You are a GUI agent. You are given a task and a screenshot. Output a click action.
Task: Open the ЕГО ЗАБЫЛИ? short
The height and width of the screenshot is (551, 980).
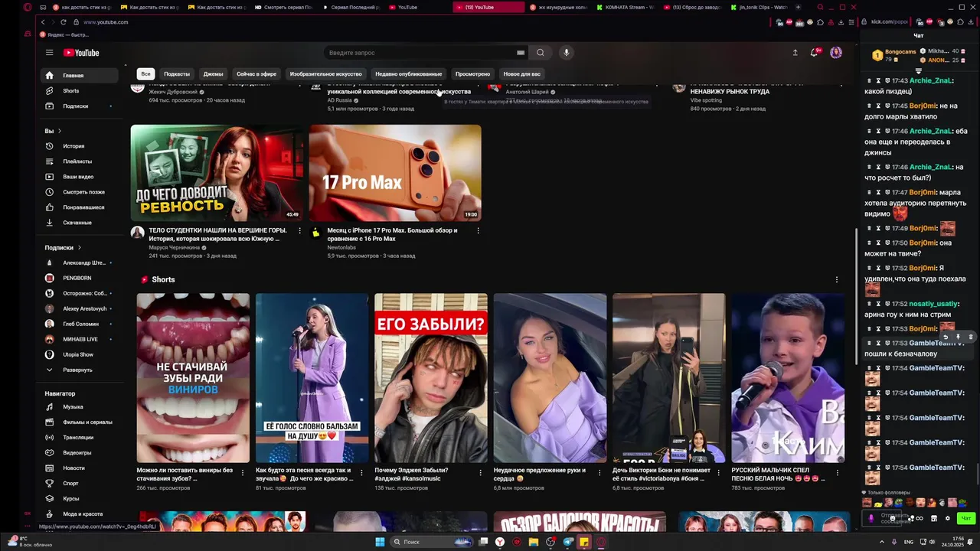click(x=431, y=378)
